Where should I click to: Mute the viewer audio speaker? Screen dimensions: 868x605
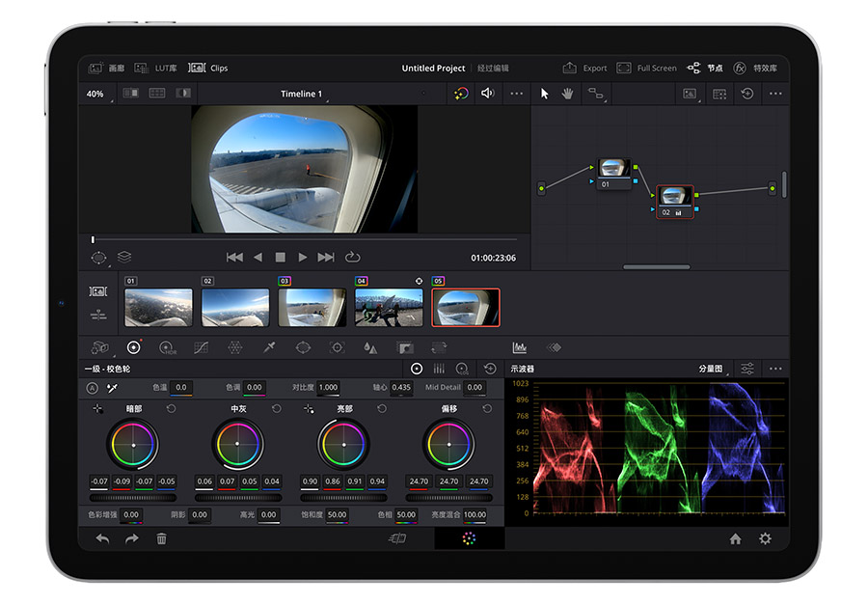[487, 93]
